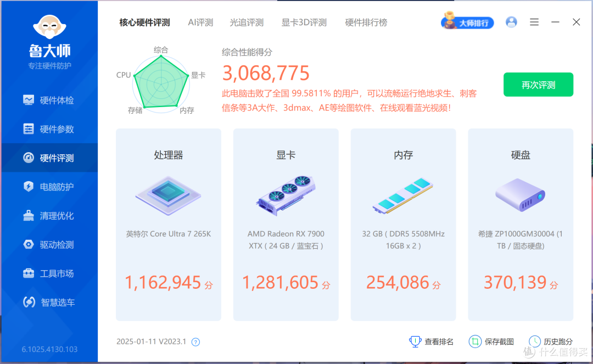Click the AMD Radeon RX 7900 XTX text
This screenshot has width=593, height=364.
click(x=286, y=239)
